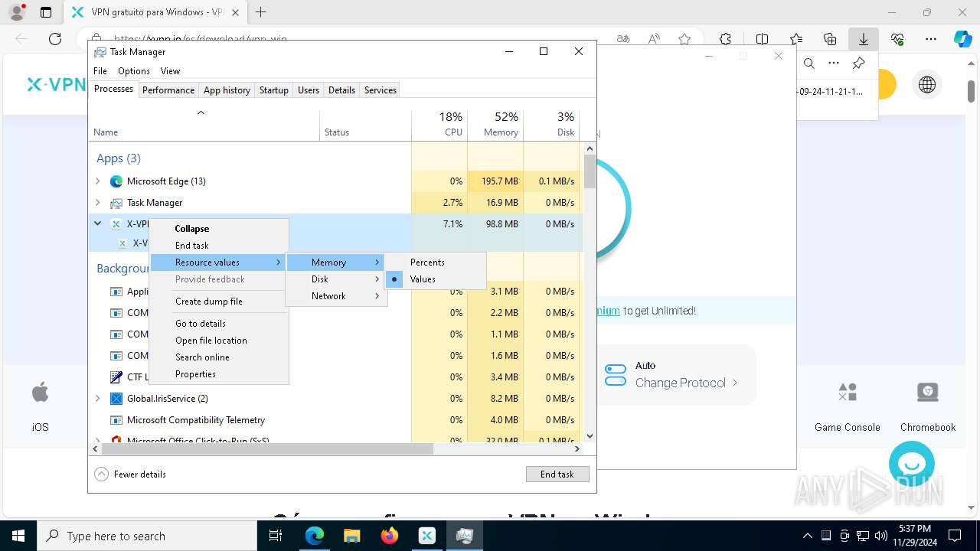Click Edge Extensions puzzle icon
This screenshot has height=551, width=980.
click(x=725, y=39)
